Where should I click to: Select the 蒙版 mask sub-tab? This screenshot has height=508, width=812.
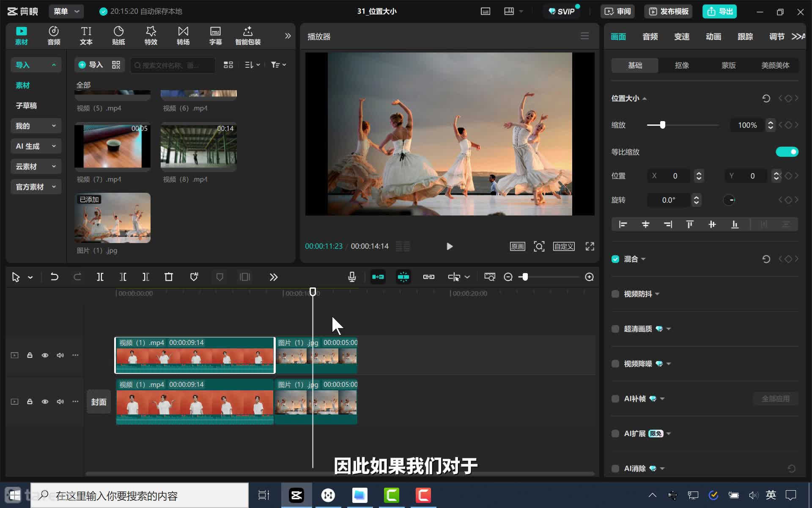point(729,65)
